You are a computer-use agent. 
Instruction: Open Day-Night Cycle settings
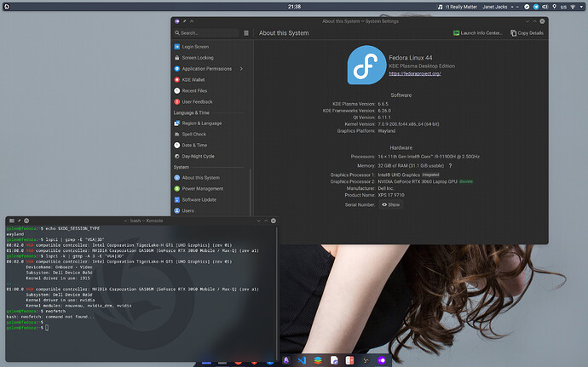[210, 156]
